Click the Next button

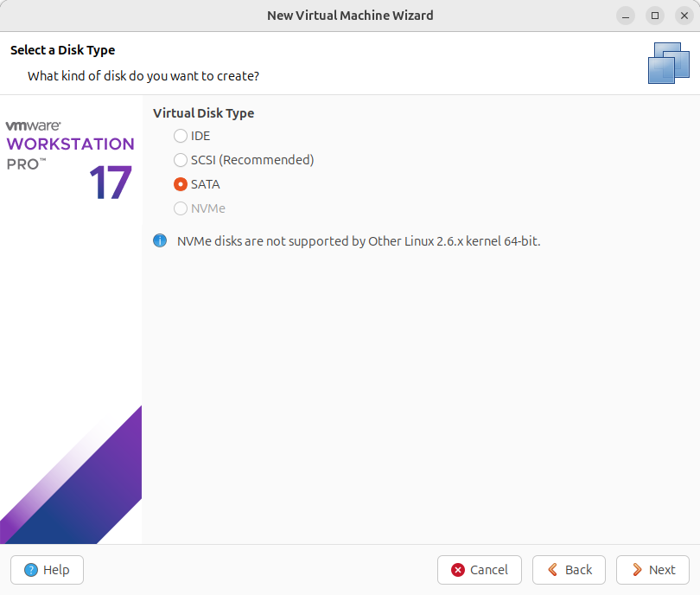point(652,570)
